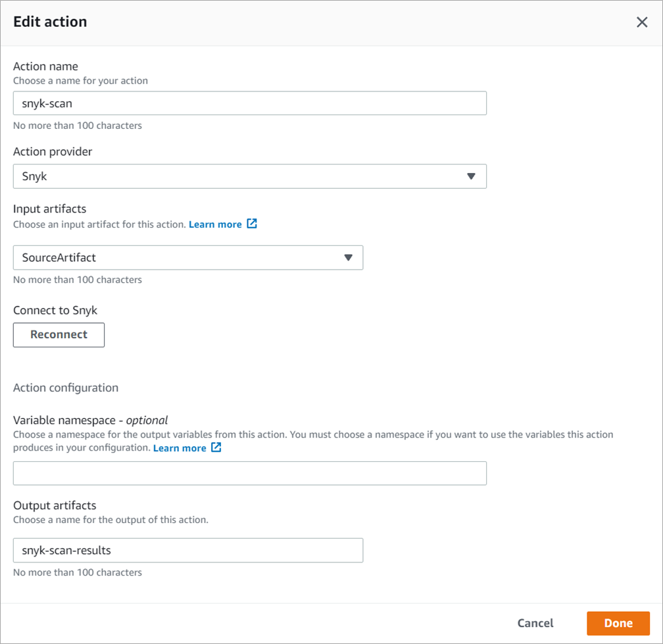Open the Action provider Snyk dropdown

249,176
